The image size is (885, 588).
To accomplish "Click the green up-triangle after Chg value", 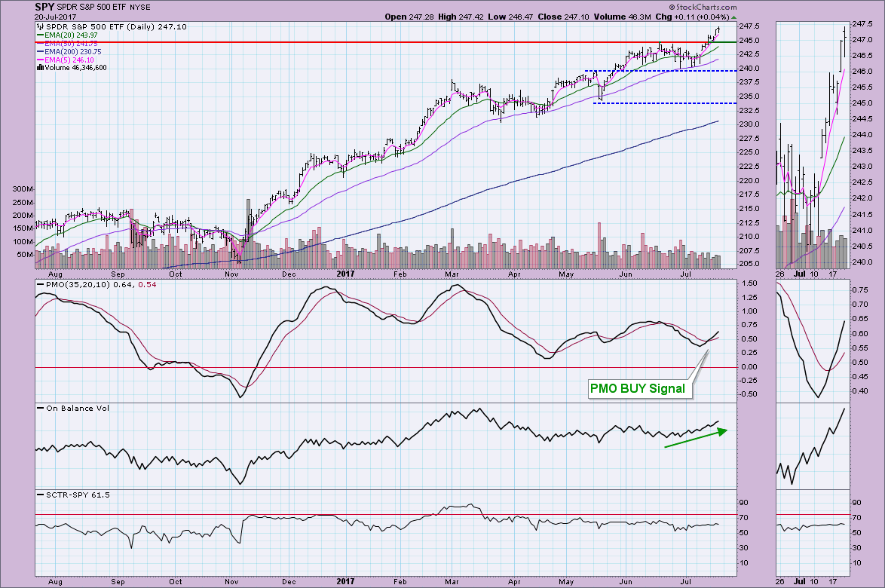I will pos(734,17).
